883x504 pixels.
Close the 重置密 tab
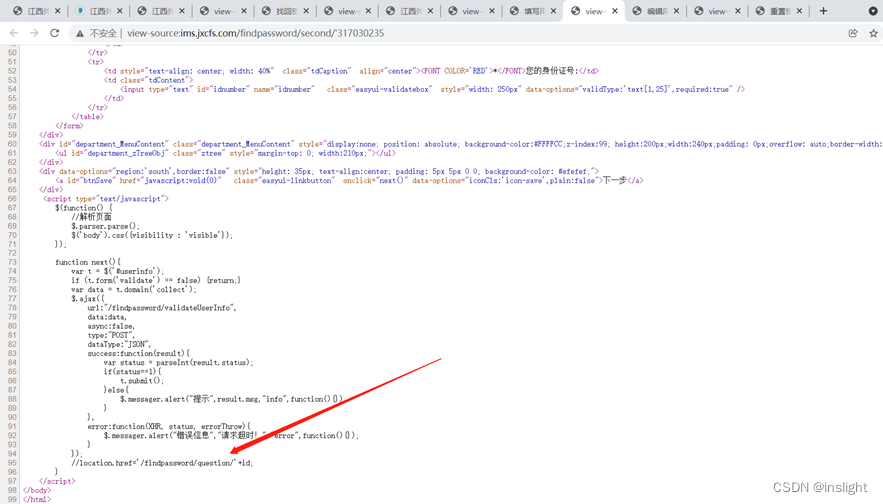799,11
